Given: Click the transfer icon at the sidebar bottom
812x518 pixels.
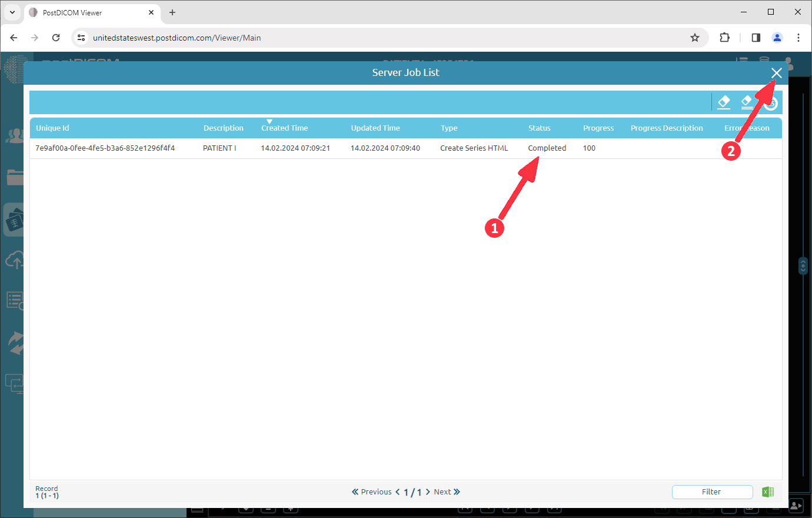Looking at the screenshot, I should 13,383.
